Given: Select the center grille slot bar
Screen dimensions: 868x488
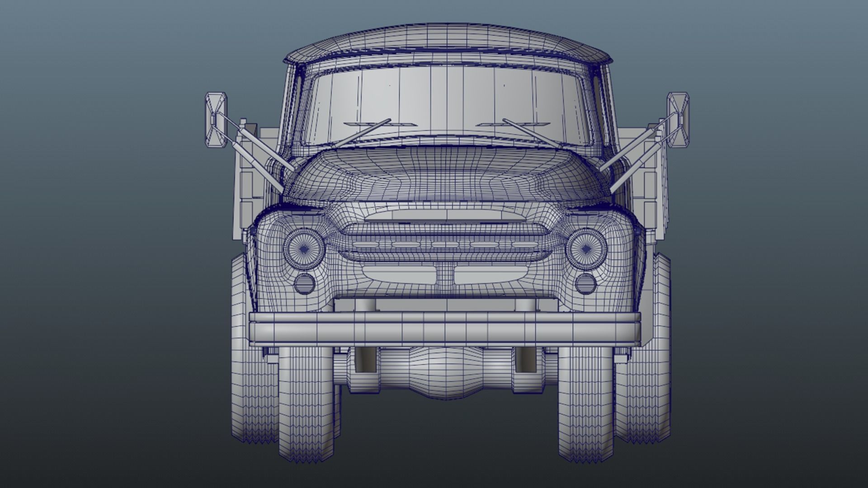Looking at the screenshot, I should coord(444,244).
